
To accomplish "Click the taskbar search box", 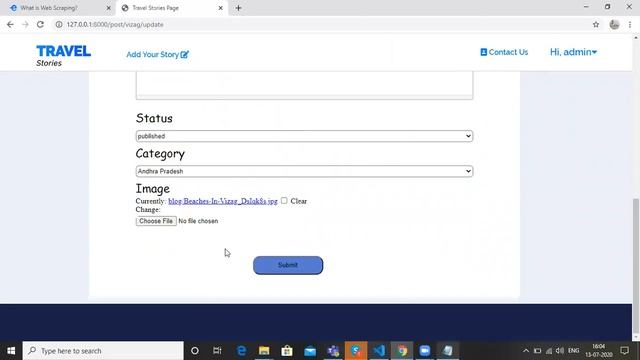I will coord(103,351).
